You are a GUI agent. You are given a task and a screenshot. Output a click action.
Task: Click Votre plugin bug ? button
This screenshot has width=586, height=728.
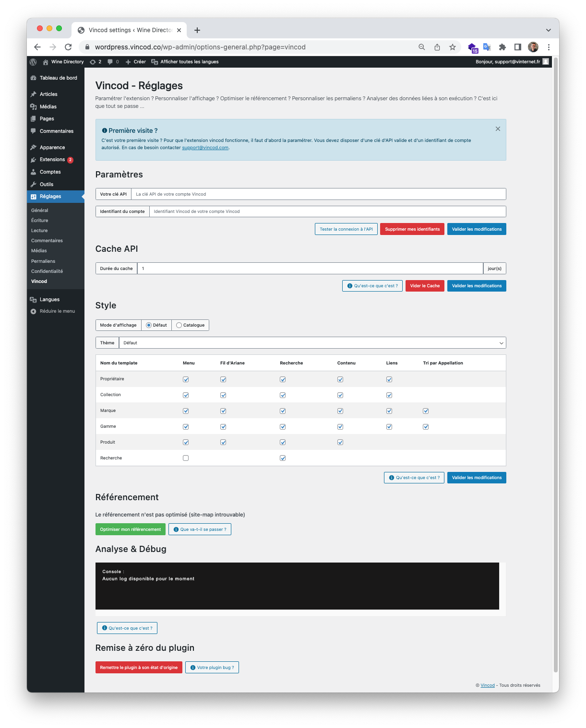point(212,668)
